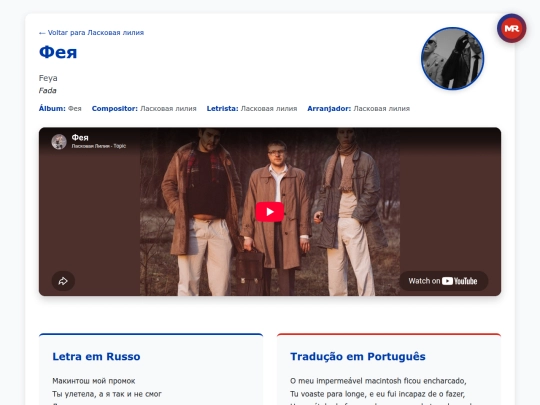Click the Letrista value Ласковая лилия
The height and width of the screenshot is (405, 540).
269,108
